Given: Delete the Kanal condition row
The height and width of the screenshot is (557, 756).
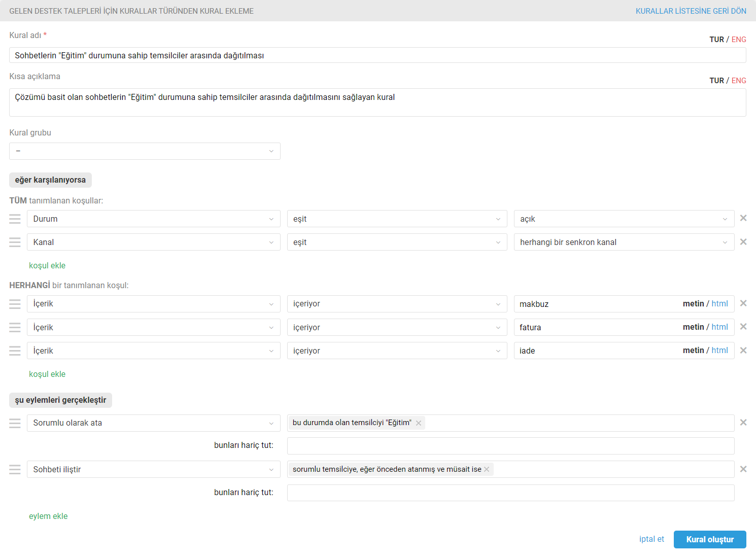Looking at the screenshot, I should 743,242.
